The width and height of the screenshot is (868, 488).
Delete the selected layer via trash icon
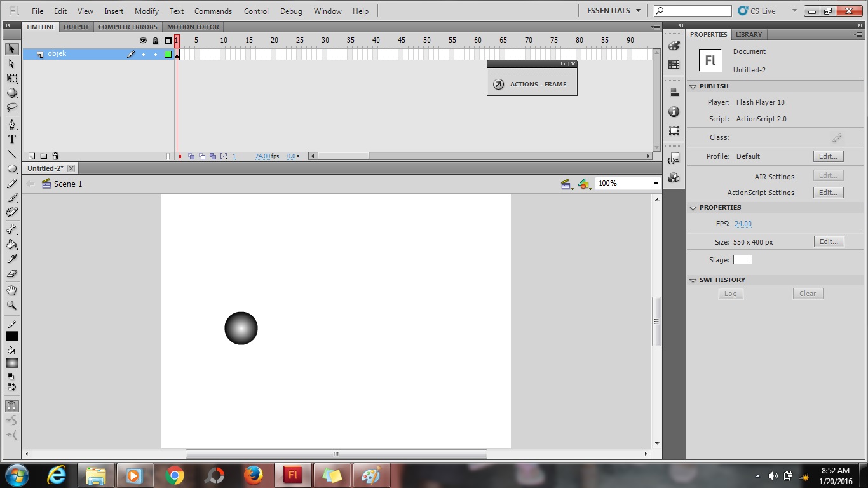point(55,156)
